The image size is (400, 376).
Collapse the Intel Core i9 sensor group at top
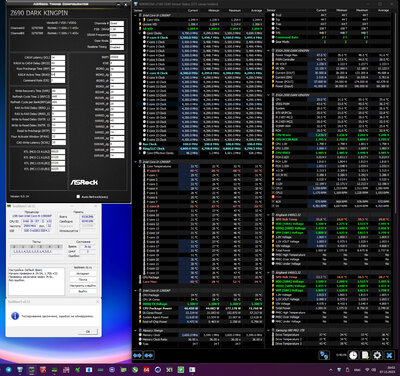[x=136, y=15]
